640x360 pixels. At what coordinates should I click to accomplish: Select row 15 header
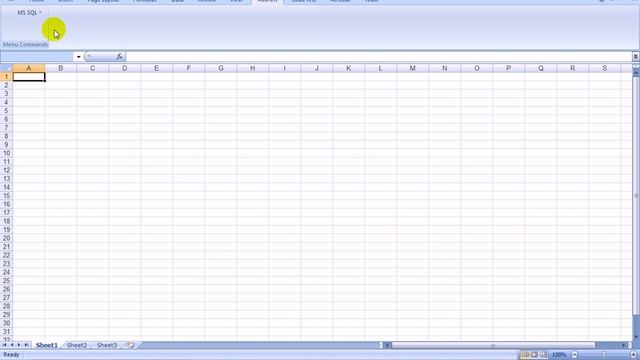6,196
